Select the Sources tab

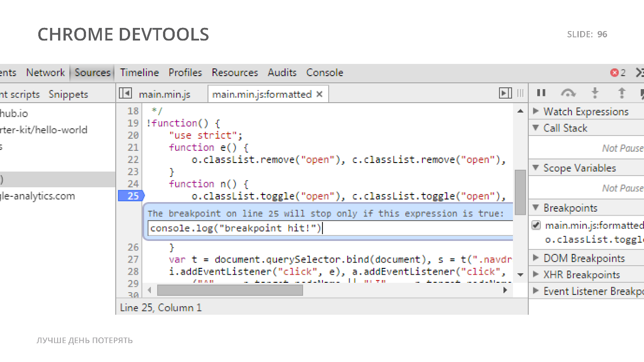(x=92, y=72)
